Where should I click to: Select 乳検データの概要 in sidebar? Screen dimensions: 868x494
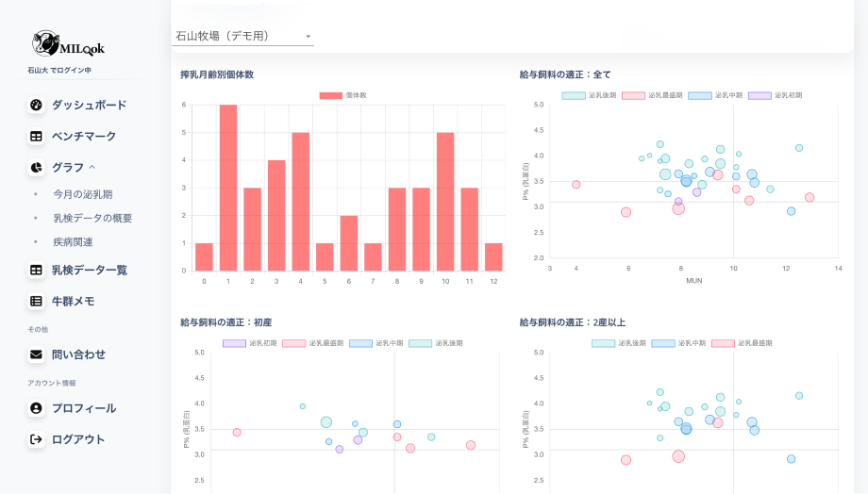coord(92,218)
